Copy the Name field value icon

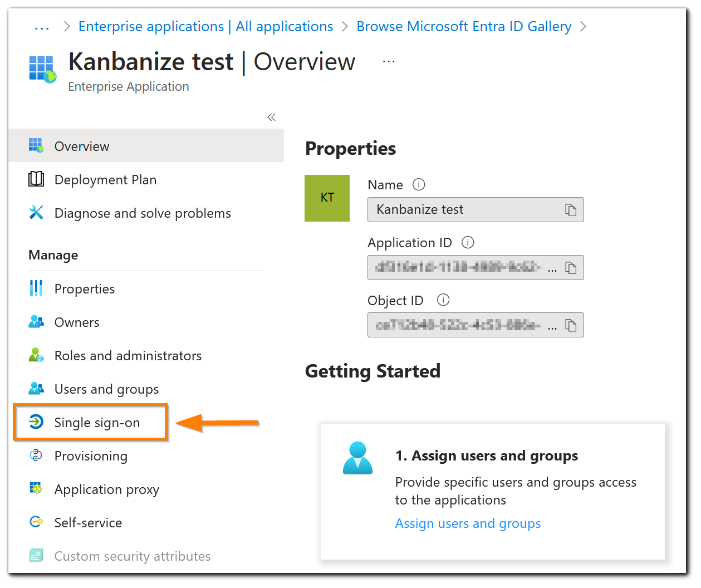571,210
